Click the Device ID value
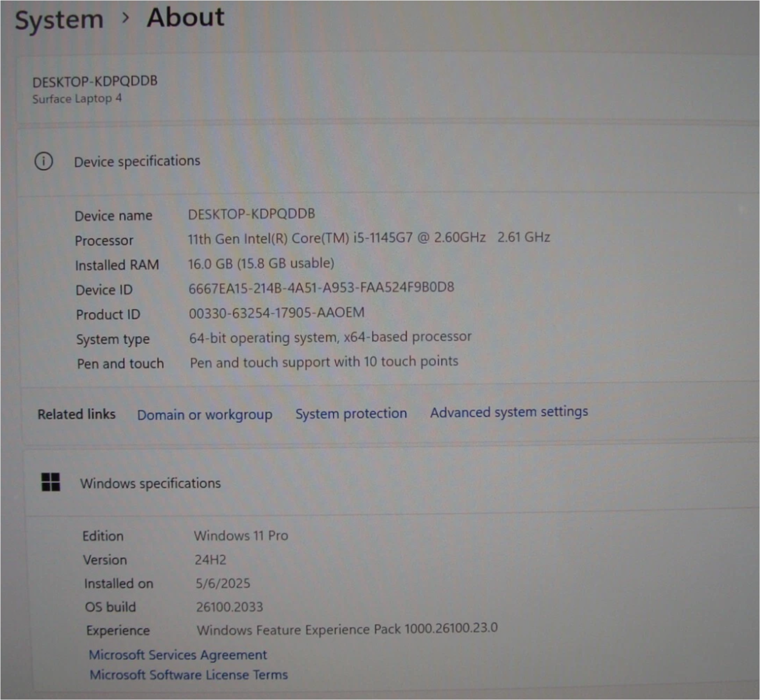Viewport: 760px width, 700px height. [321, 288]
